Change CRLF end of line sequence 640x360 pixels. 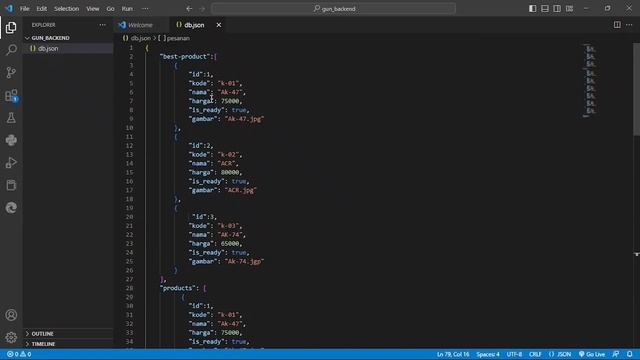coord(535,354)
